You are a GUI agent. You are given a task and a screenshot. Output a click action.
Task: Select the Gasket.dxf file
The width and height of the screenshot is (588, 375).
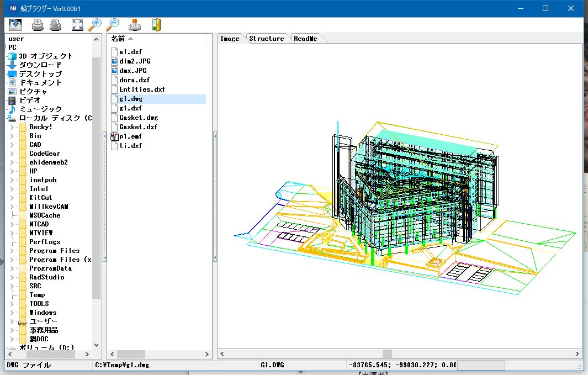tap(139, 127)
